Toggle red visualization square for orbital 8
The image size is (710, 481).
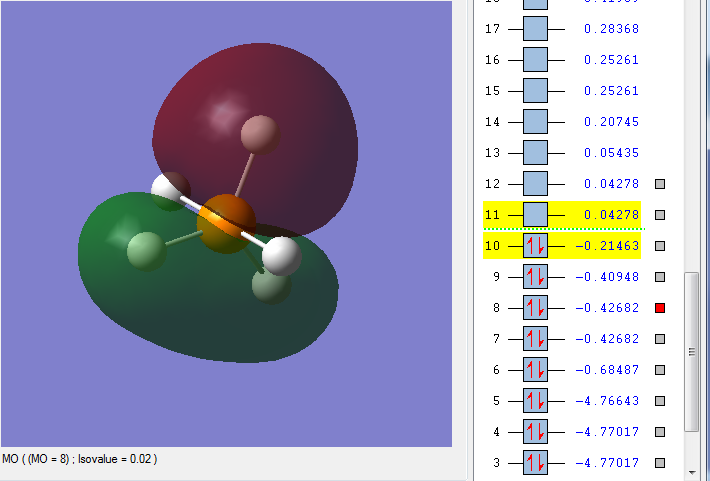[660, 308]
